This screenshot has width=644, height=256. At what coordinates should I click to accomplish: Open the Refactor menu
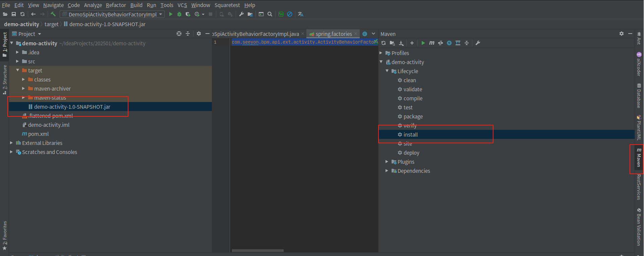tap(116, 5)
